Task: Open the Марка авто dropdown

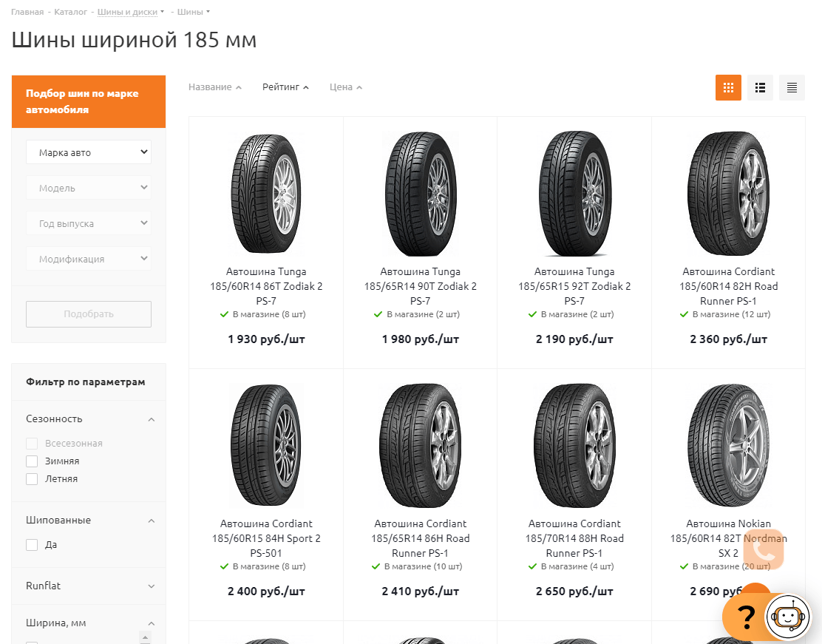Action: point(89,152)
